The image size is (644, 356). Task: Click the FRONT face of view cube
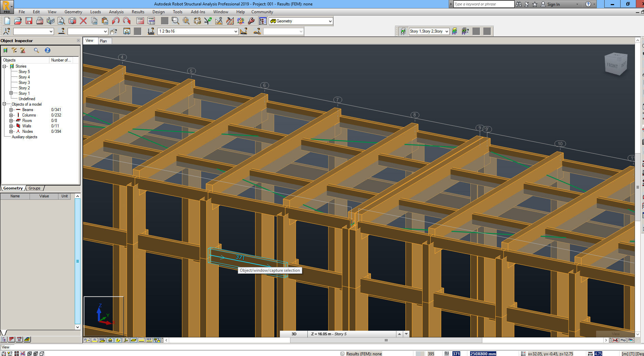click(612, 65)
